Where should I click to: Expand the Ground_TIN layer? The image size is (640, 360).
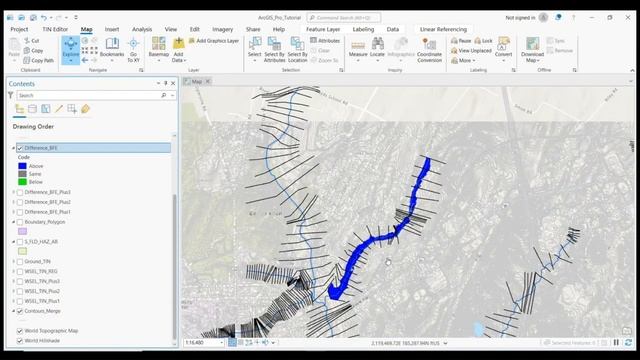point(13,262)
